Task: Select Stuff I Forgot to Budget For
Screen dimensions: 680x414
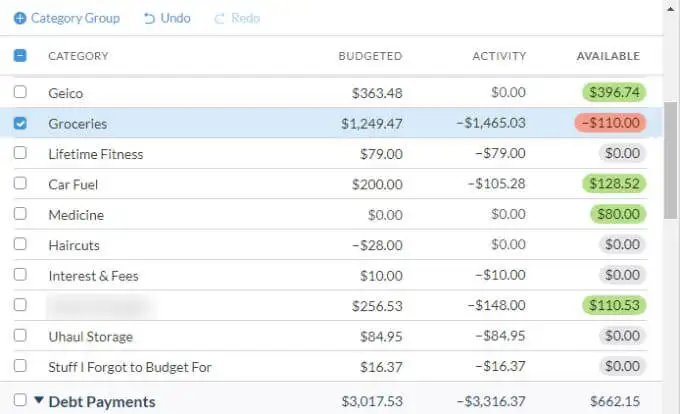Action: [130, 367]
